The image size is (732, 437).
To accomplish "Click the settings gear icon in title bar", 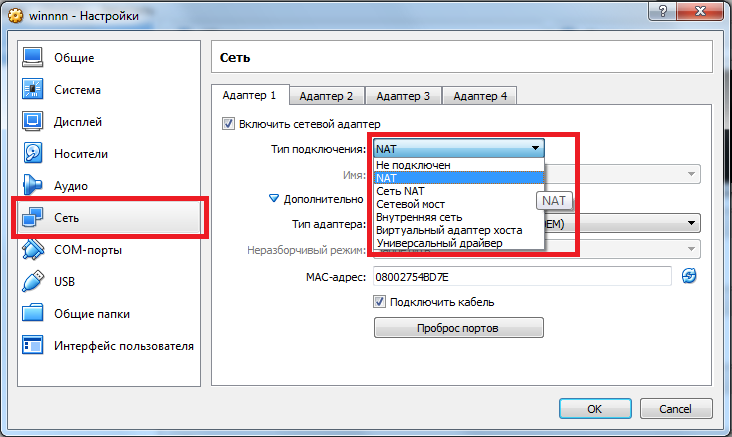I will [15, 15].
